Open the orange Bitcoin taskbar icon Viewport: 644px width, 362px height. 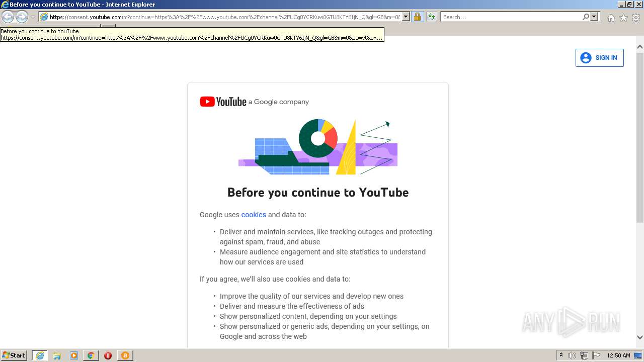pos(125,355)
